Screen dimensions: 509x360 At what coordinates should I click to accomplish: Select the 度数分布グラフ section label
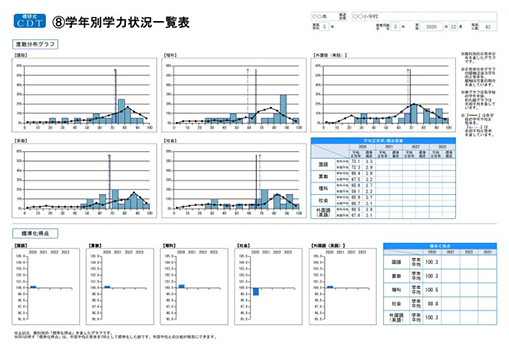tap(35, 44)
